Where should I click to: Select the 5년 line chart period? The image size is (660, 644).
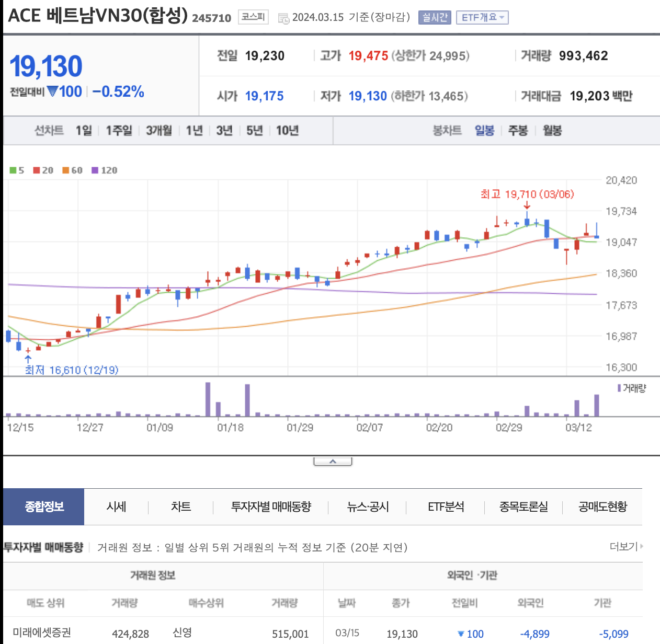click(255, 131)
